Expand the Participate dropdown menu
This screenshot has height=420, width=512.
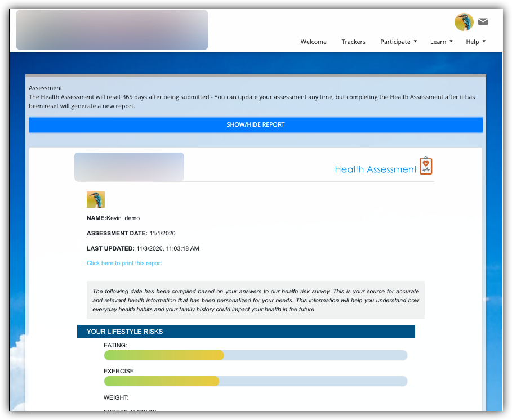pos(398,42)
